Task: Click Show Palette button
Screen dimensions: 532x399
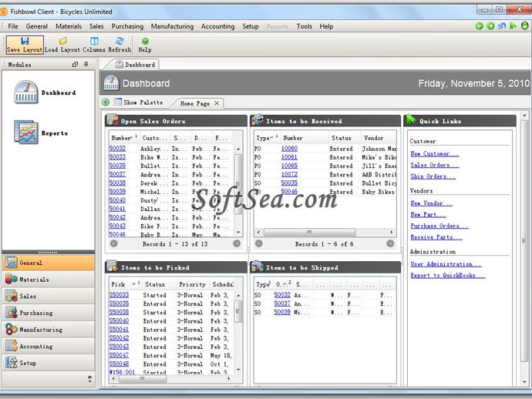Action: click(139, 102)
